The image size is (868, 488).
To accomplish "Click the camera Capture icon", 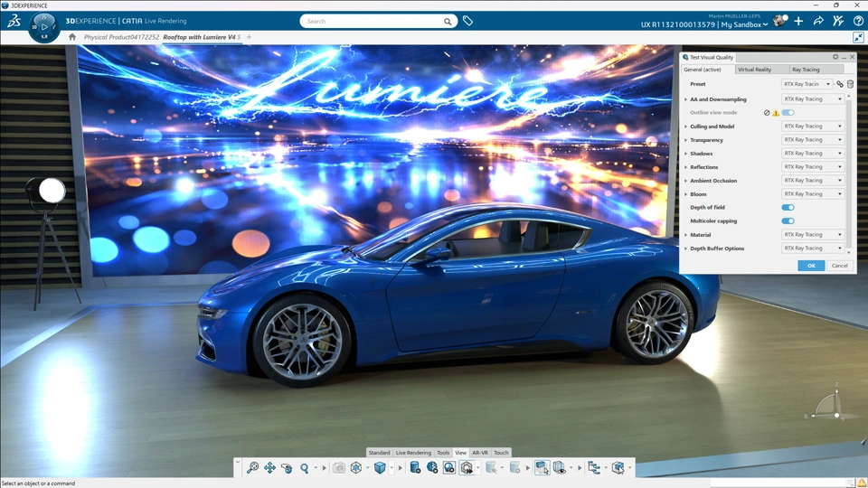I will pos(339,468).
